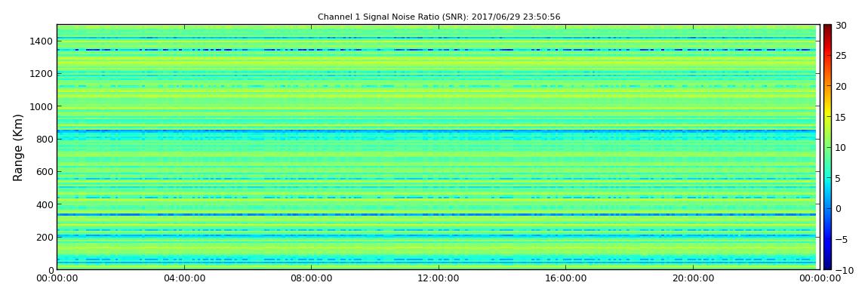Image resolution: width=868 pixels, height=307 pixels.
Task: Click the 400 range tick label
Action: (45, 204)
